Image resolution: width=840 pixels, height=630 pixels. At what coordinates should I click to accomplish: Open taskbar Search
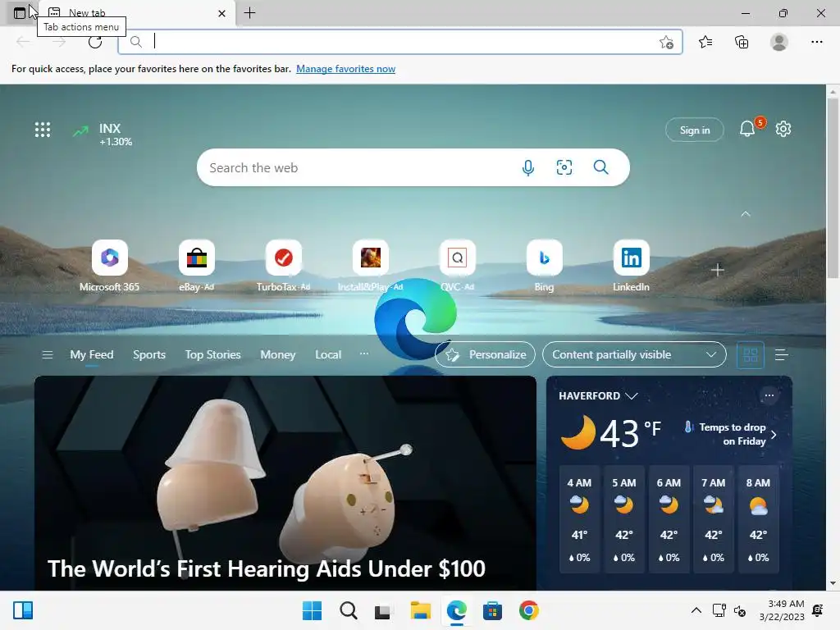[348, 610]
